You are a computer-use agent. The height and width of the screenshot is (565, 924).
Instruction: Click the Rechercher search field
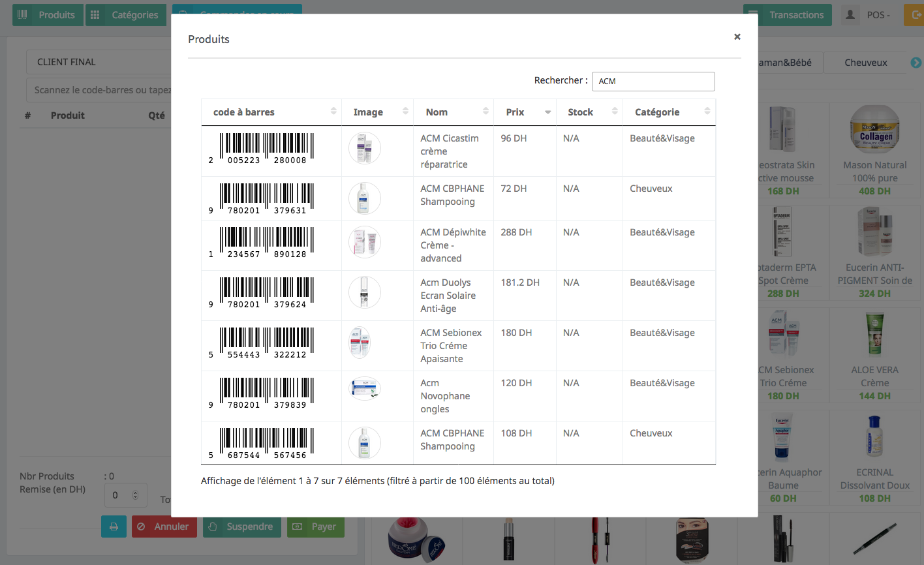pyautogui.click(x=653, y=82)
